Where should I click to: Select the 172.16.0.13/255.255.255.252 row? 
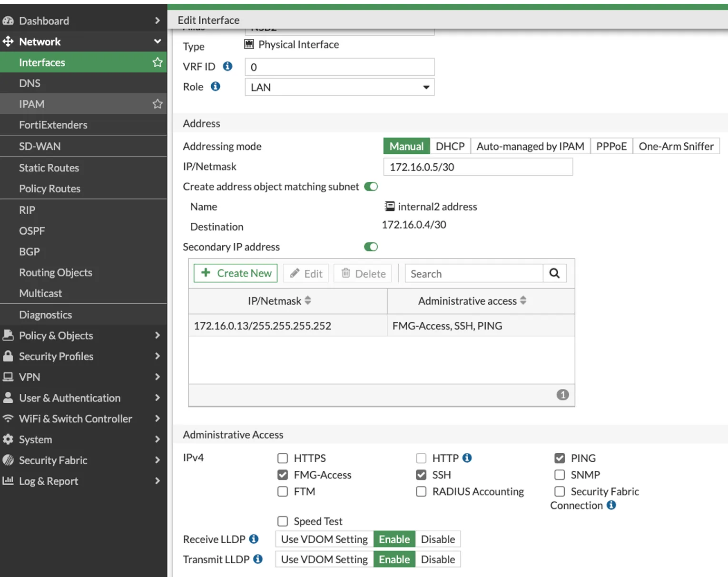(382, 326)
